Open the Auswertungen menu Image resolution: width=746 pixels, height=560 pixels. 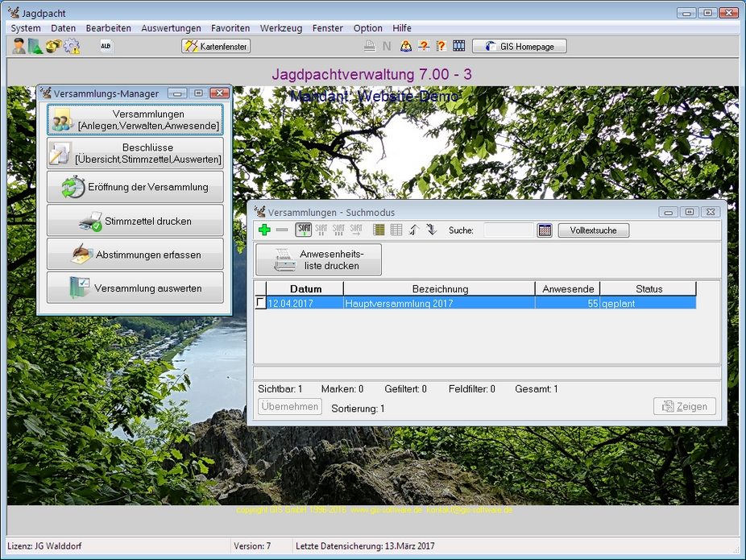click(171, 28)
